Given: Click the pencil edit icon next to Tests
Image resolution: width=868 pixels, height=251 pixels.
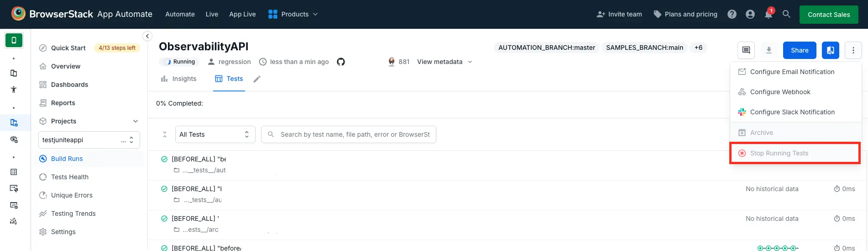Looking at the screenshot, I should tap(257, 79).
